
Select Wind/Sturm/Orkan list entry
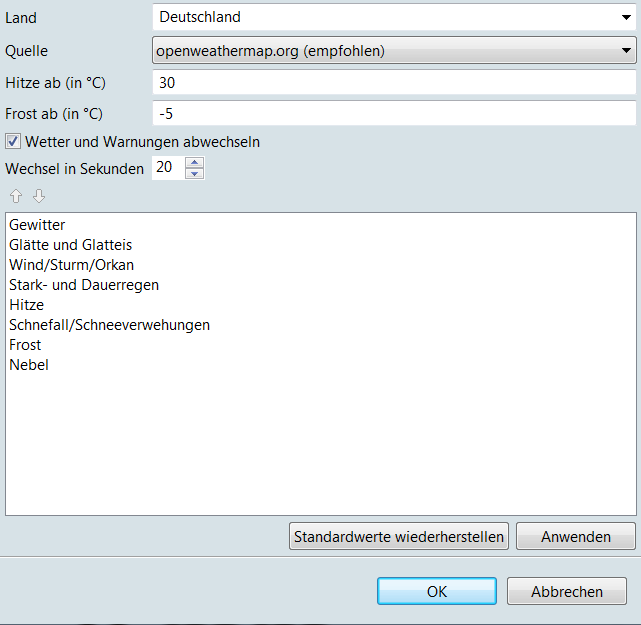pos(71,265)
